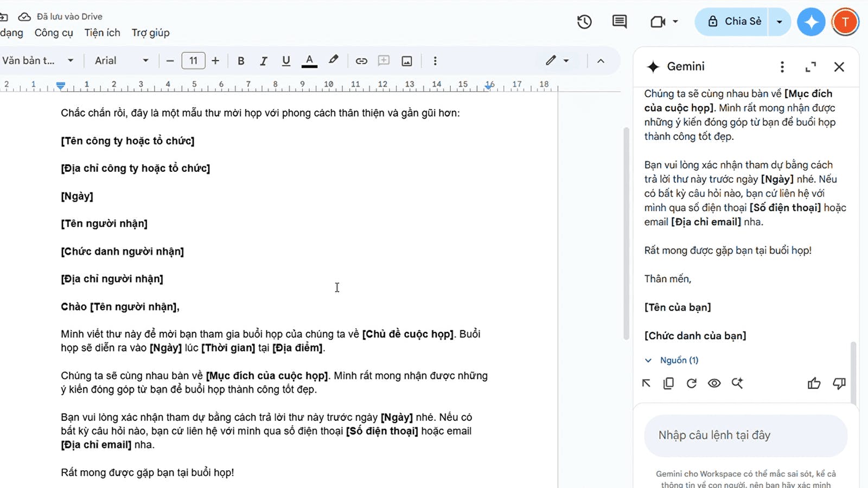Open comments panel icon
The width and height of the screenshot is (868, 488).
pyautogui.click(x=620, y=22)
